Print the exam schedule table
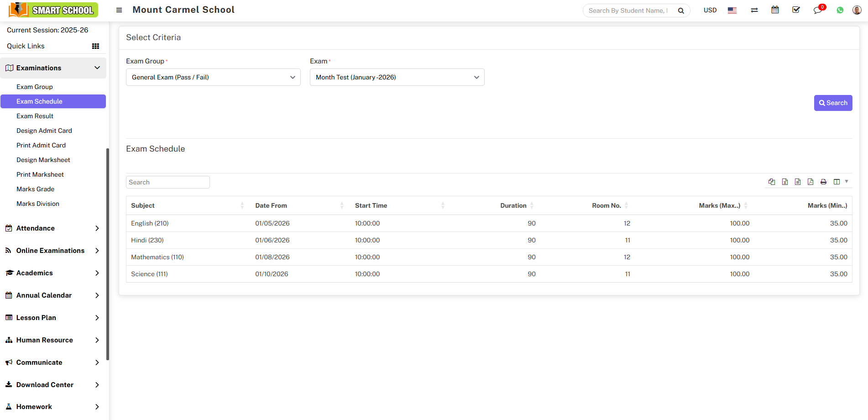The image size is (868, 420). [x=823, y=182]
